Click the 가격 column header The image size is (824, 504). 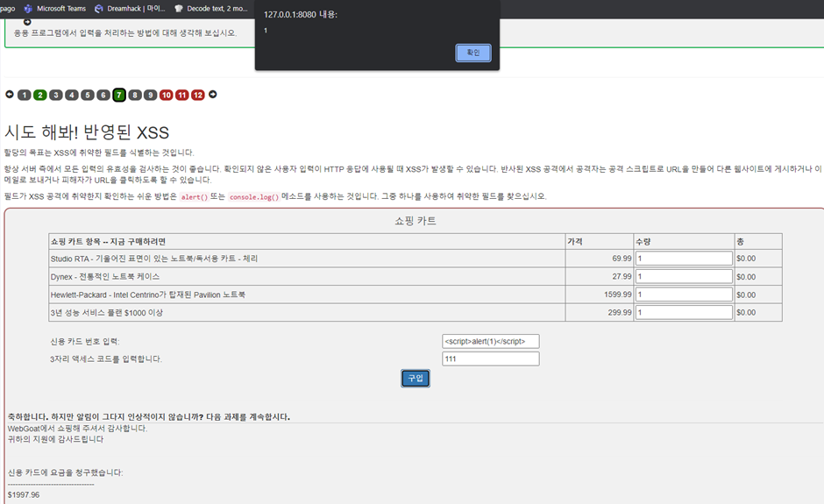coord(575,241)
